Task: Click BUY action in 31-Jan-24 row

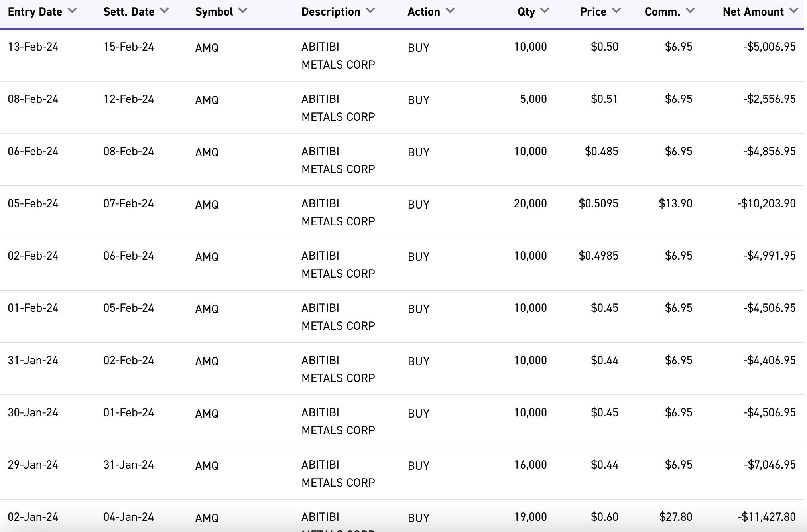Action: pyautogui.click(x=418, y=361)
